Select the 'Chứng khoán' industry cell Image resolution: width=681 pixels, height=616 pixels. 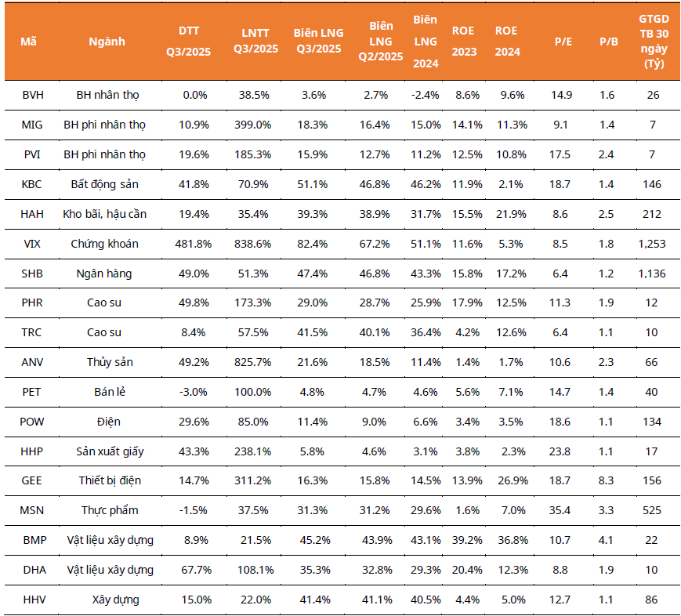pyautogui.click(x=104, y=244)
